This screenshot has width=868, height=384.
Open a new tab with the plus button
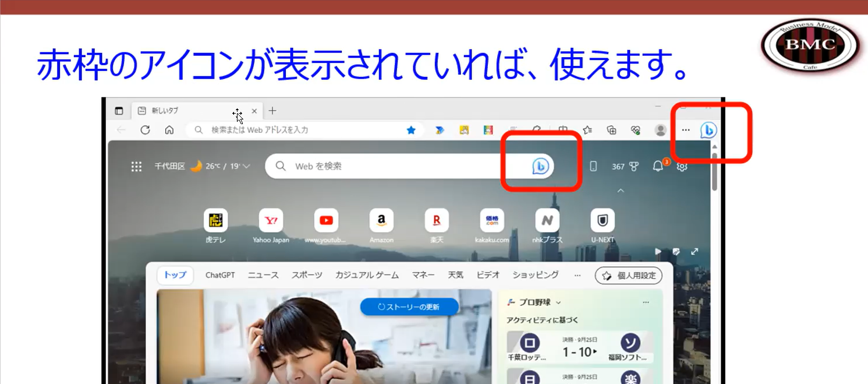coord(272,111)
